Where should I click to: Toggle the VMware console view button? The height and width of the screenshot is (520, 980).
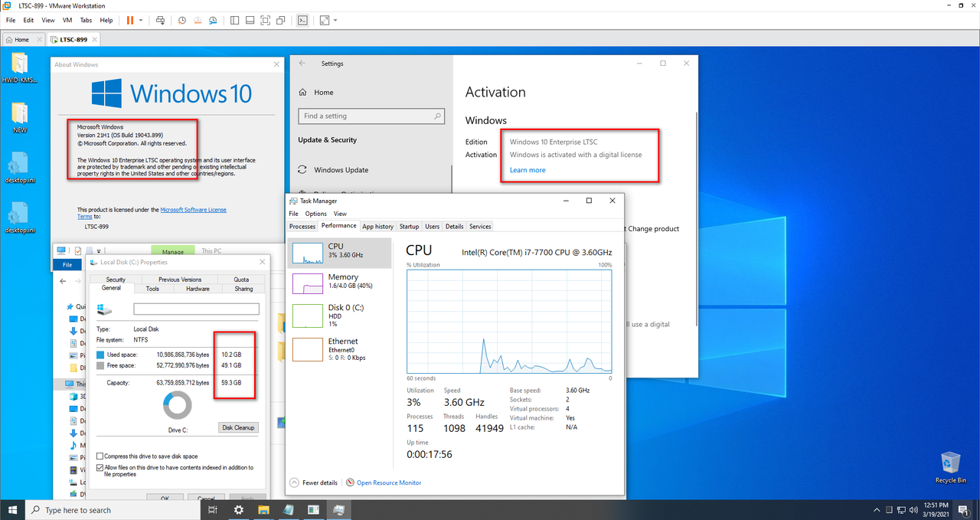click(302, 20)
